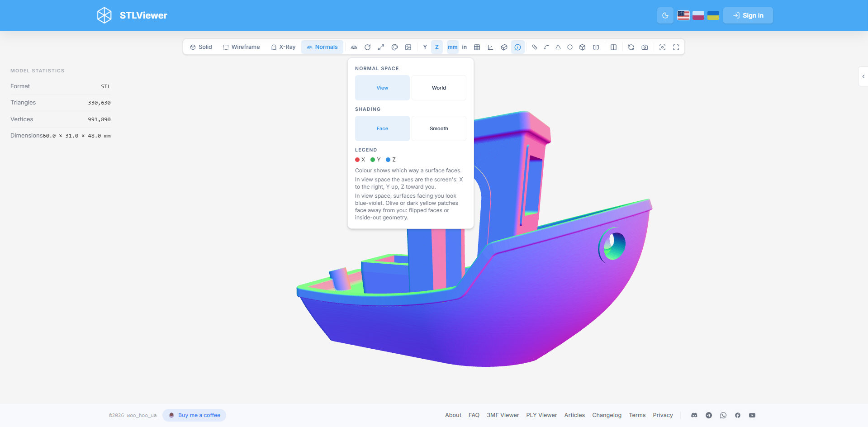Toggle the bounding box cube icon
Viewport: 868px width, 427px height.
[504, 47]
